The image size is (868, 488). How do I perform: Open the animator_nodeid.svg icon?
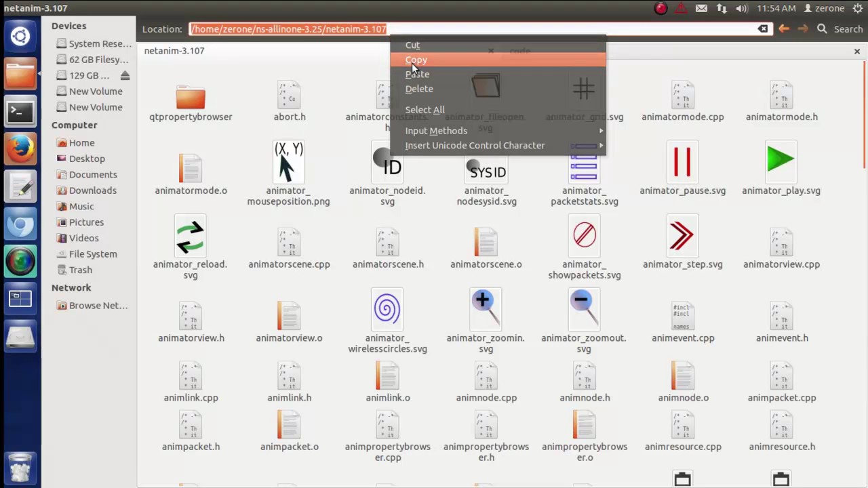387,163
